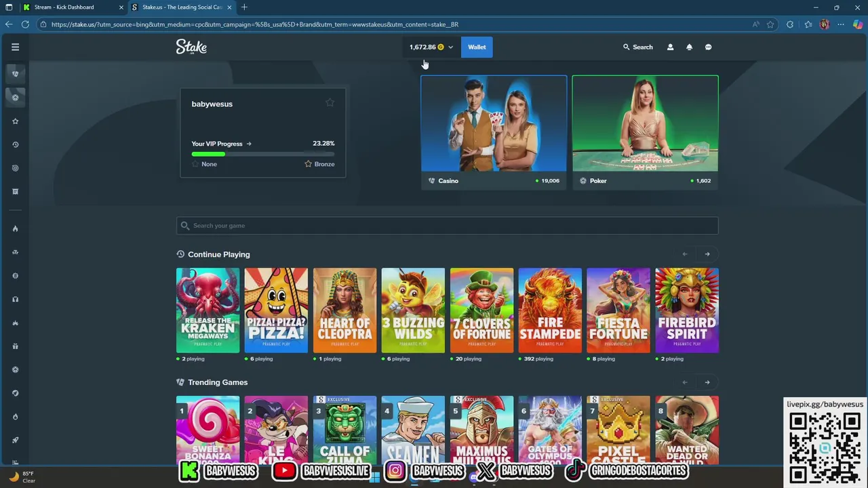Image resolution: width=868 pixels, height=488 pixels.
Task: Open the user profile icon
Action: (x=670, y=47)
